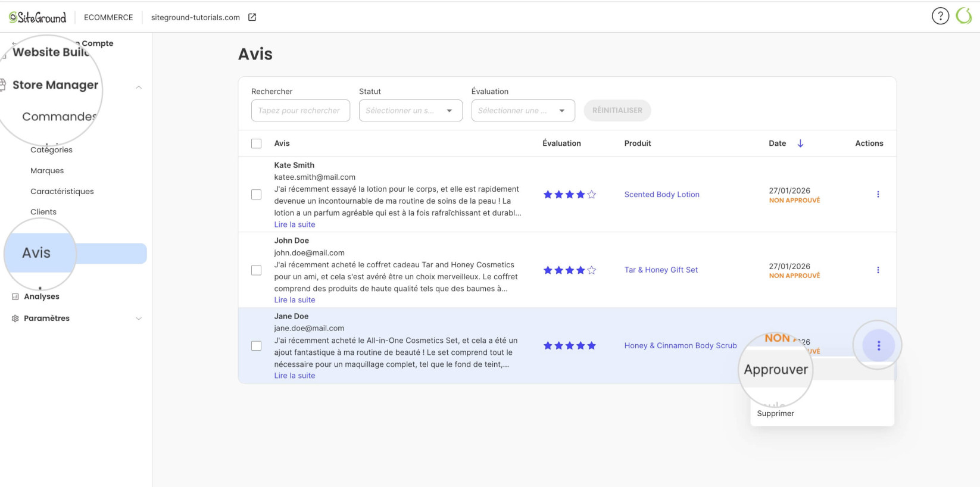980x487 pixels.
Task: Click the Date sort arrow icon
Action: coord(800,143)
